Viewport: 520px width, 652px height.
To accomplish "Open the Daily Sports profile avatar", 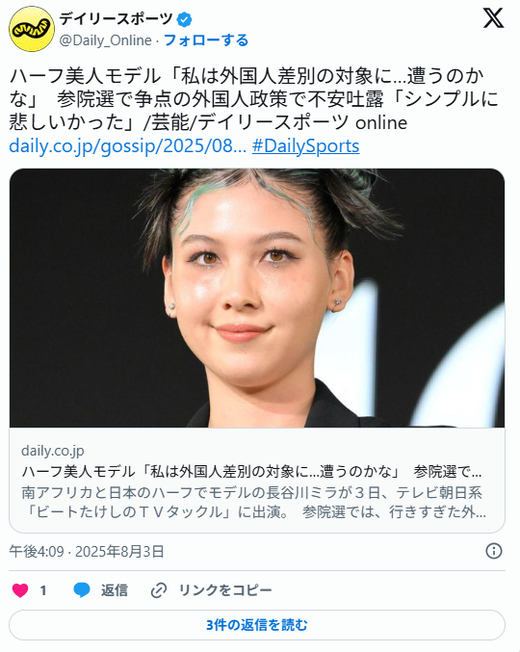I will [x=32, y=29].
